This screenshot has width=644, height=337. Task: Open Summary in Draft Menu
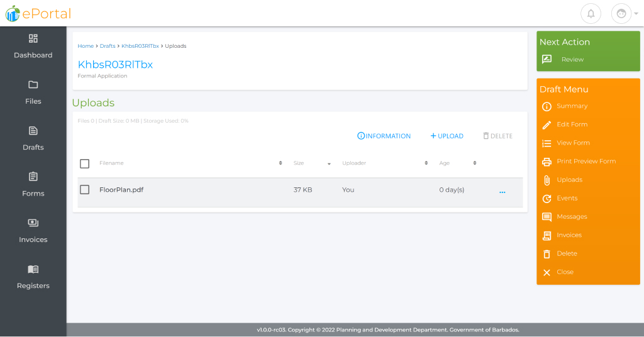click(x=572, y=106)
